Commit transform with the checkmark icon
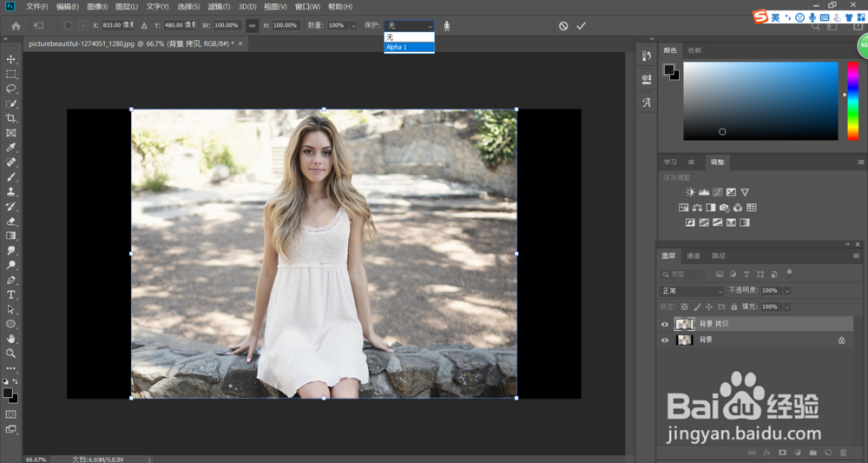Viewport: 868px width, 463px height. click(581, 26)
